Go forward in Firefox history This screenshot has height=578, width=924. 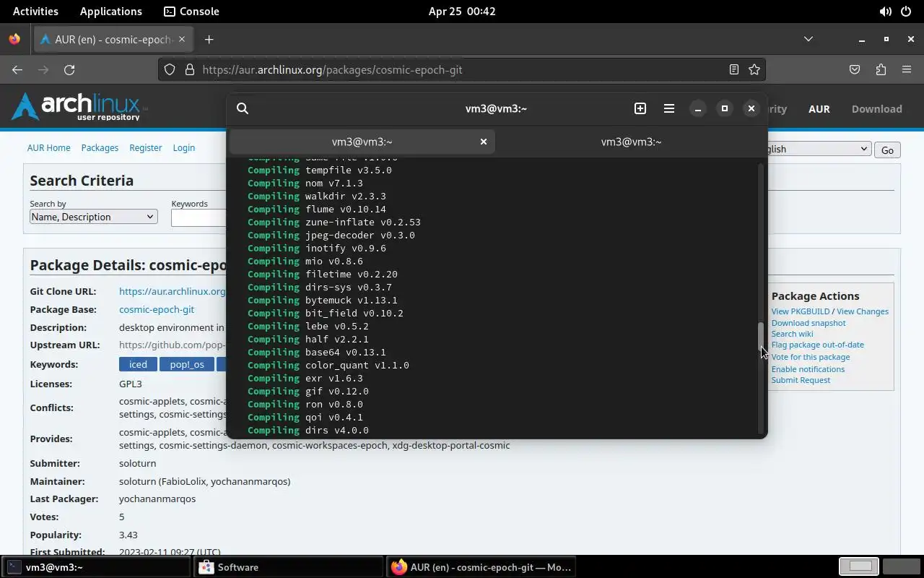43,69
